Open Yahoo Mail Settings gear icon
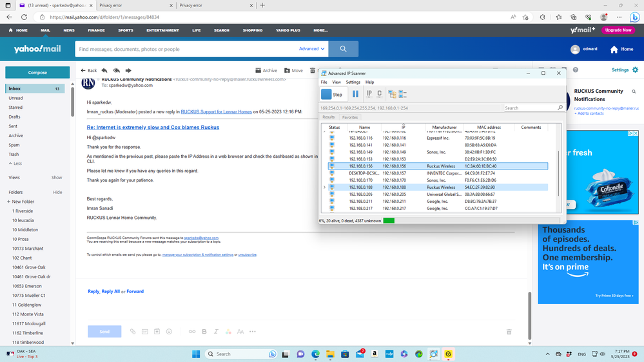 636,70
